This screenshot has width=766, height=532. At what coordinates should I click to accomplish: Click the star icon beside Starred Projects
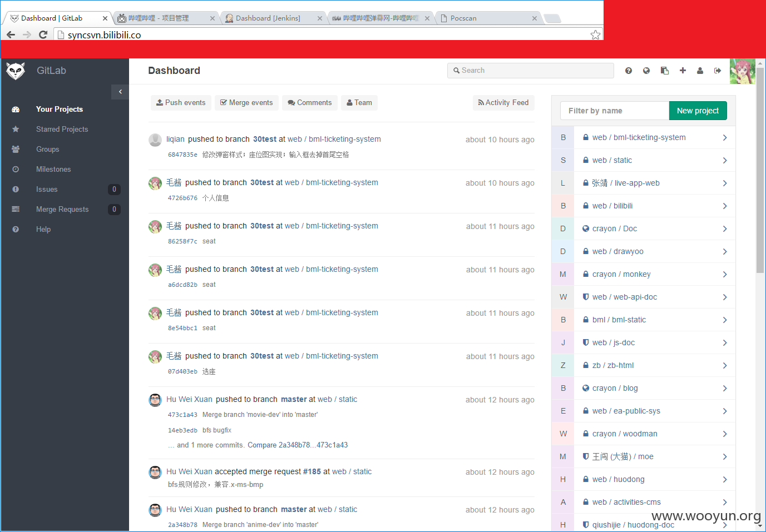pyautogui.click(x=16, y=129)
